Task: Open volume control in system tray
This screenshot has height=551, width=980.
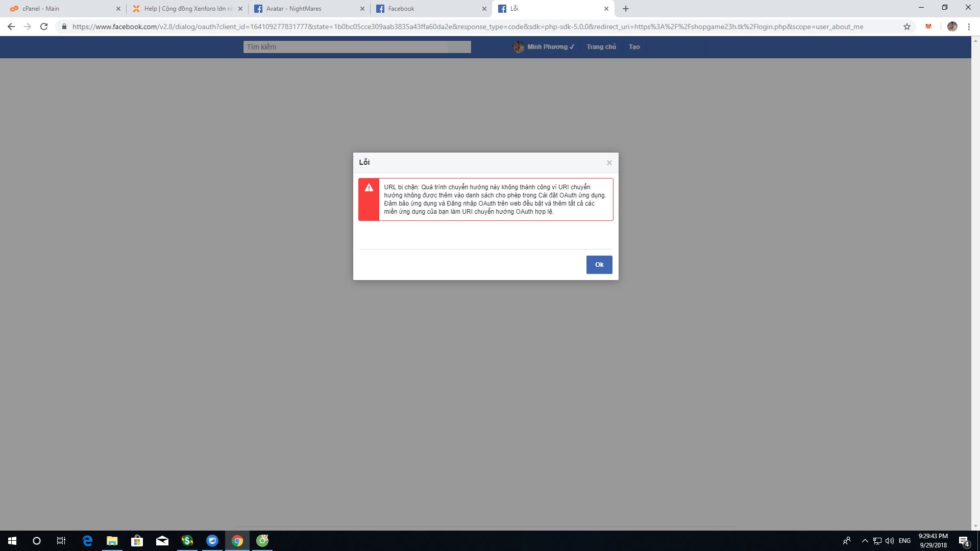Action: tap(890, 541)
